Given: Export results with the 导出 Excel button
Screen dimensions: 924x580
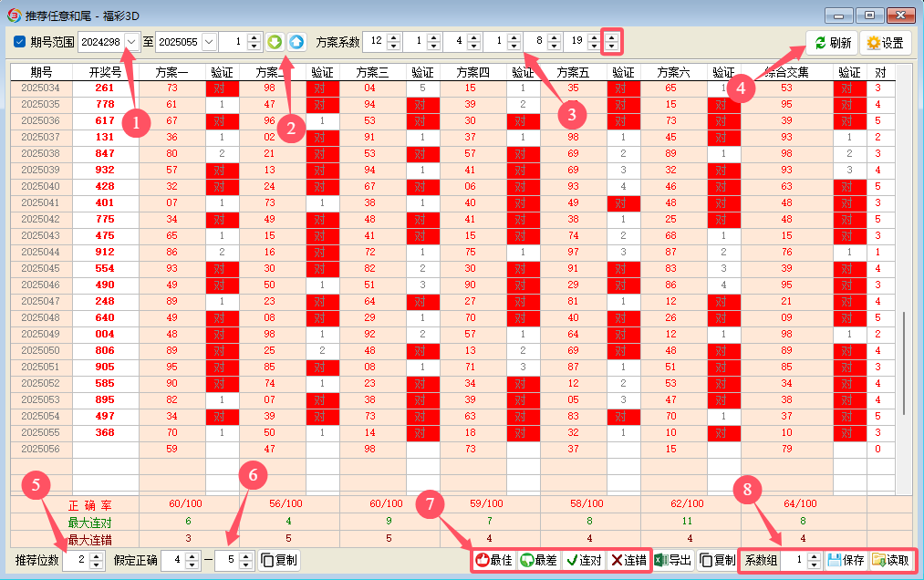Looking at the screenshot, I should click(674, 561).
